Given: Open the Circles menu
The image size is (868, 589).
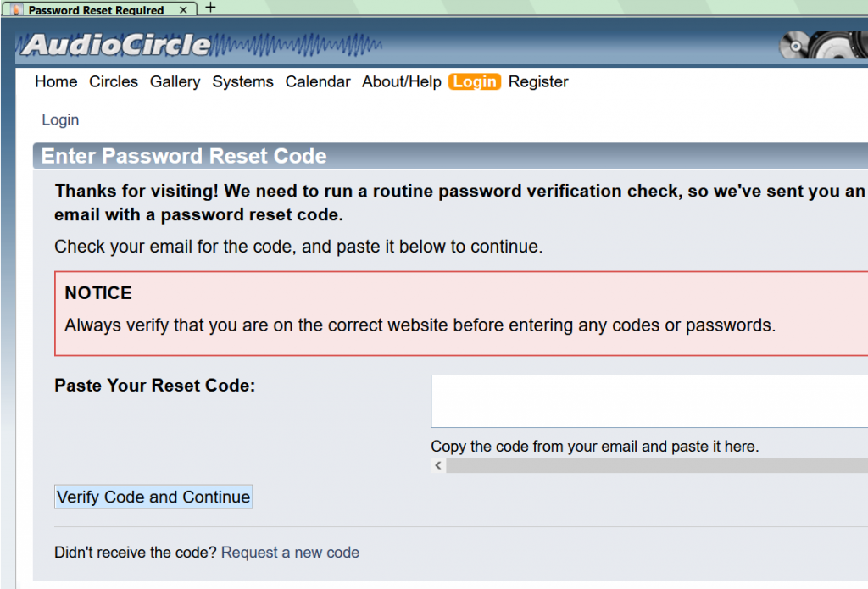Looking at the screenshot, I should coord(114,81).
